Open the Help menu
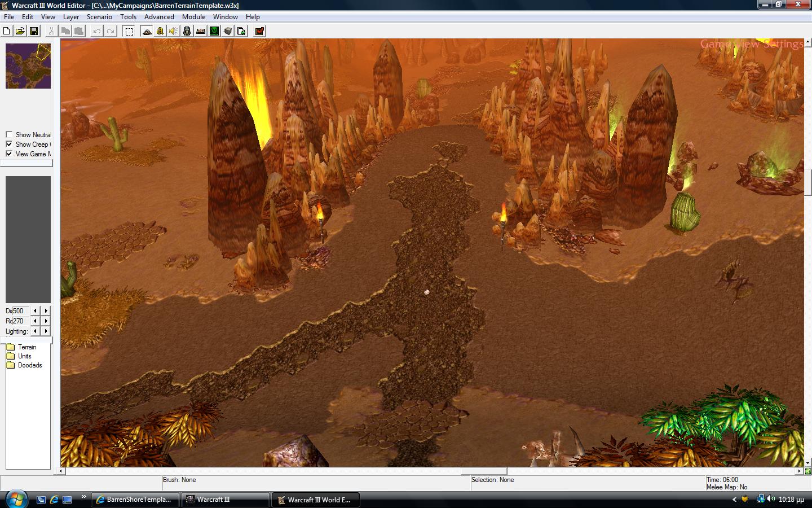Viewport: 812px width, 508px height. 253,17
